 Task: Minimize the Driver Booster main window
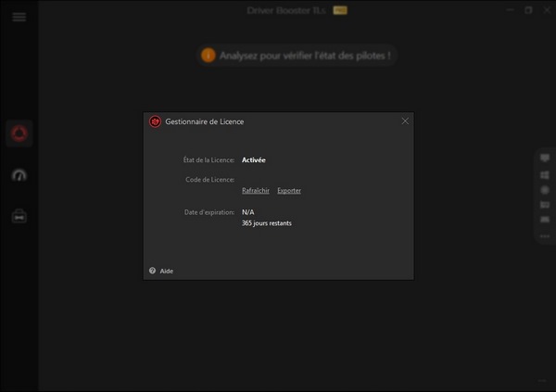511,10
